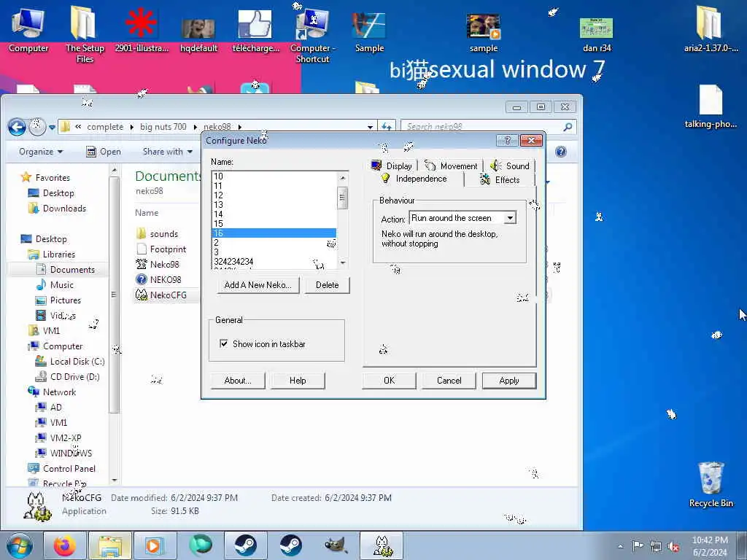Select the 2901-illustra red asterisk icon

(x=142, y=29)
